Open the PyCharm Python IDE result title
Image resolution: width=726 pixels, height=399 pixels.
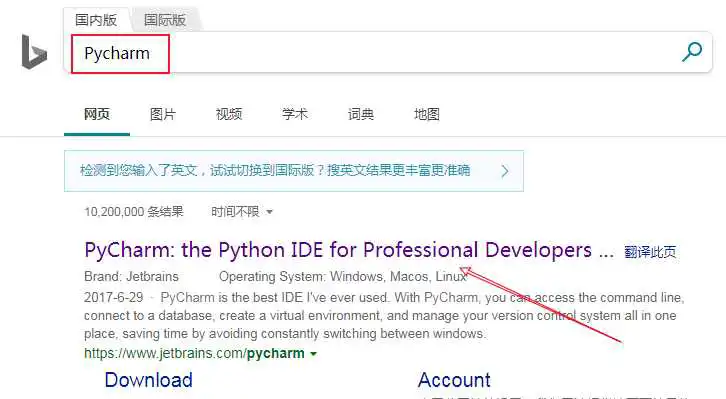click(x=349, y=250)
